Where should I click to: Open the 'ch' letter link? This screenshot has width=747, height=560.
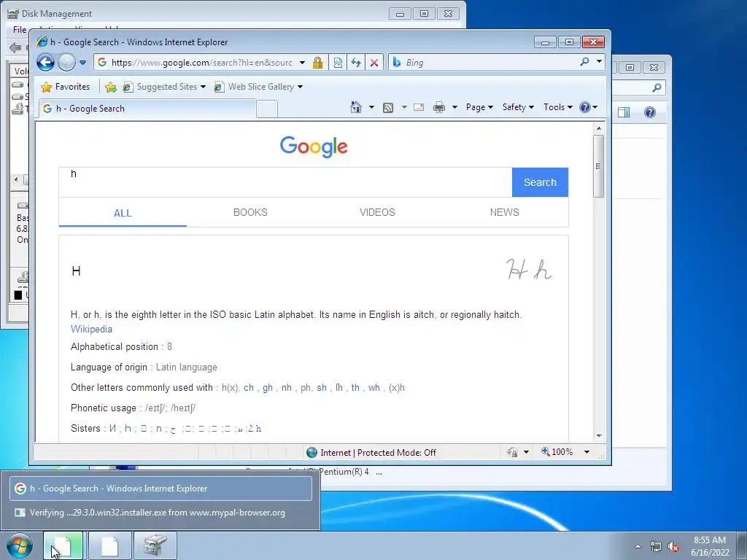[x=249, y=388]
